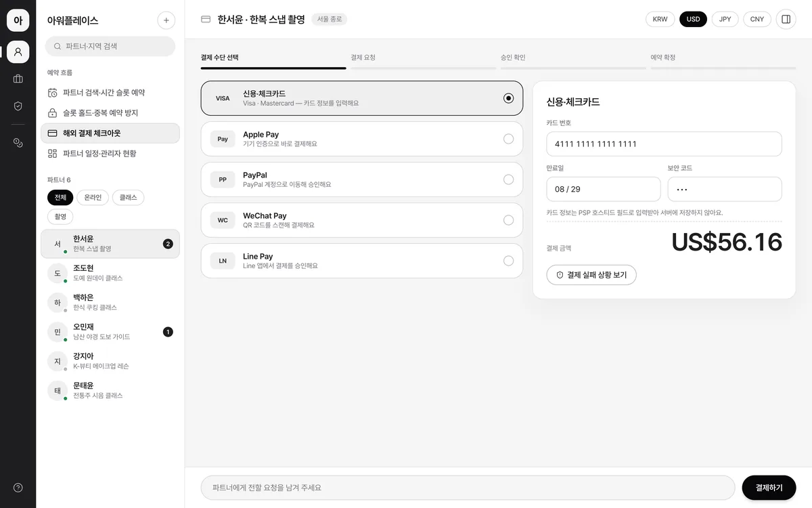Viewport: 812px width, 508px height.
Task: Open 백하은 한식 쿠킹 클래스 partner
Action: point(110,303)
